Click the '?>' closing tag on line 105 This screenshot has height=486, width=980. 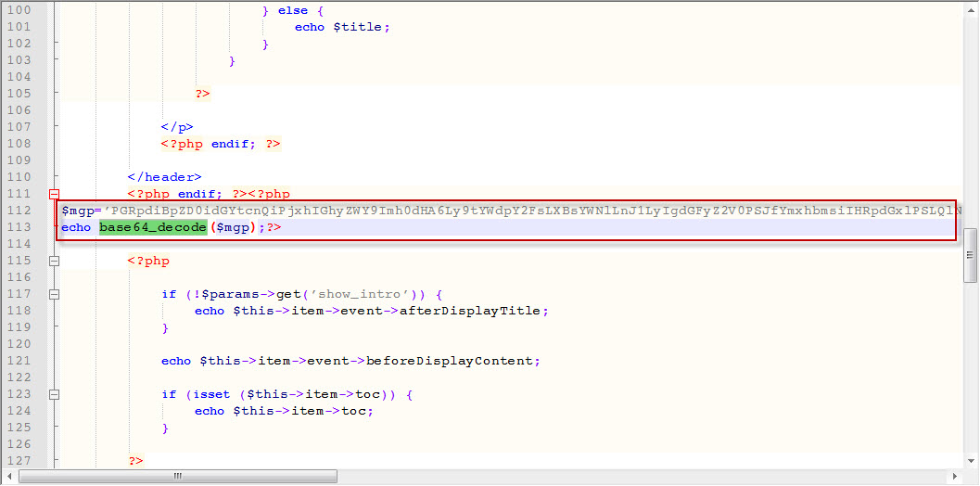(x=202, y=94)
